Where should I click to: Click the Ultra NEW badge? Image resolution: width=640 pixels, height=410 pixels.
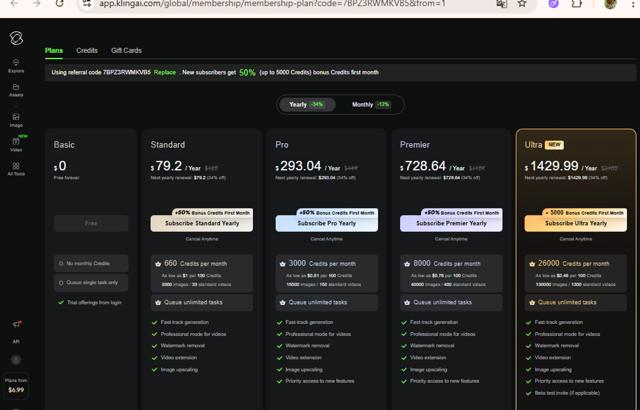point(555,145)
